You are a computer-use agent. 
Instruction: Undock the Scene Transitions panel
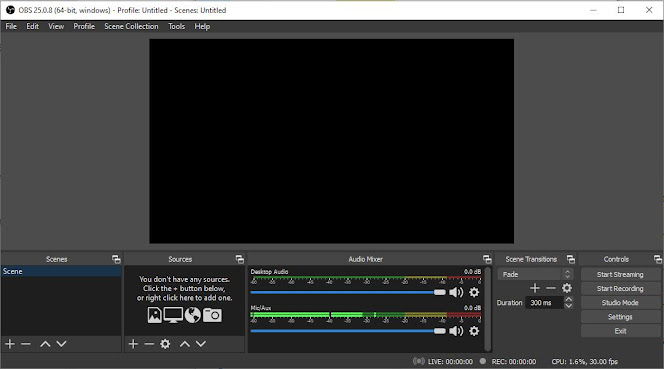[571, 259]
